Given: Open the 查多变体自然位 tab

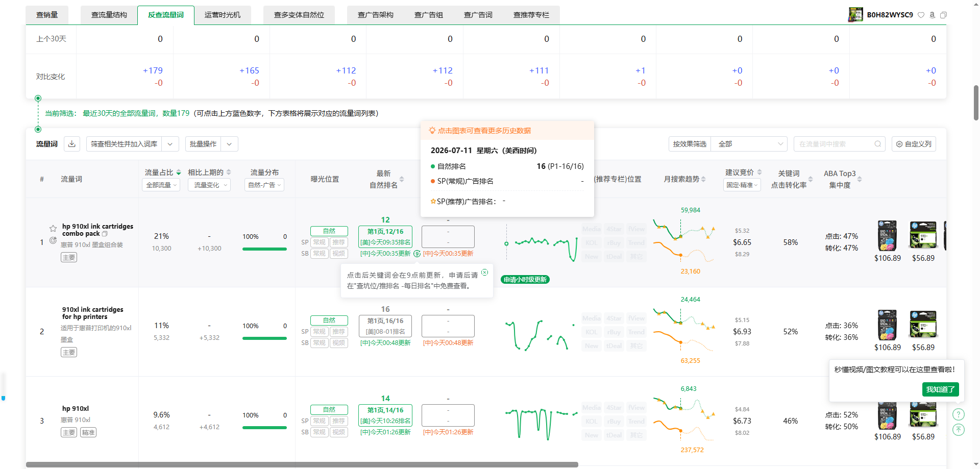Looking at the screenshot, I should pos(299,15).
